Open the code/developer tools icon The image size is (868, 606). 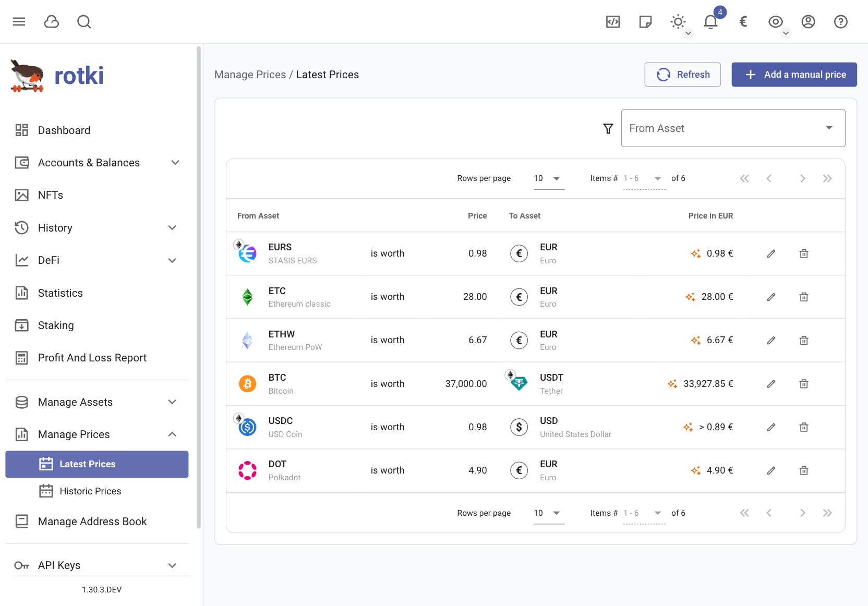tap(613, 21)
